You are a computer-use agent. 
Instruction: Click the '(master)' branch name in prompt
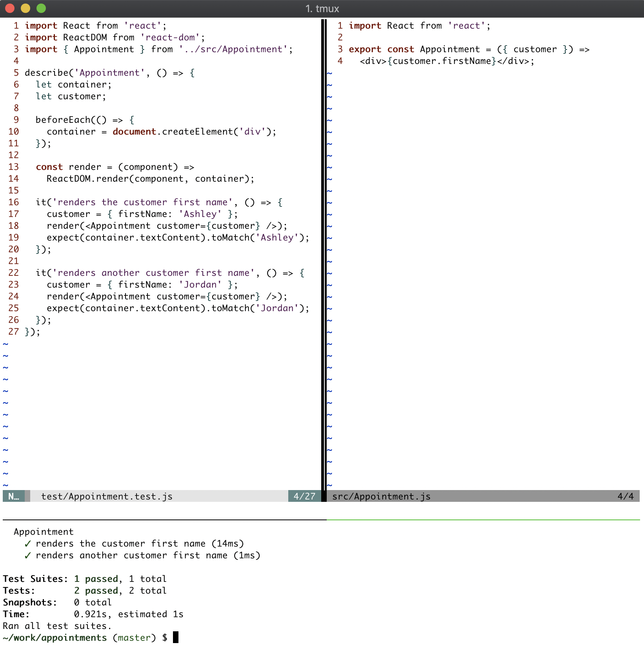click(134, 638)
